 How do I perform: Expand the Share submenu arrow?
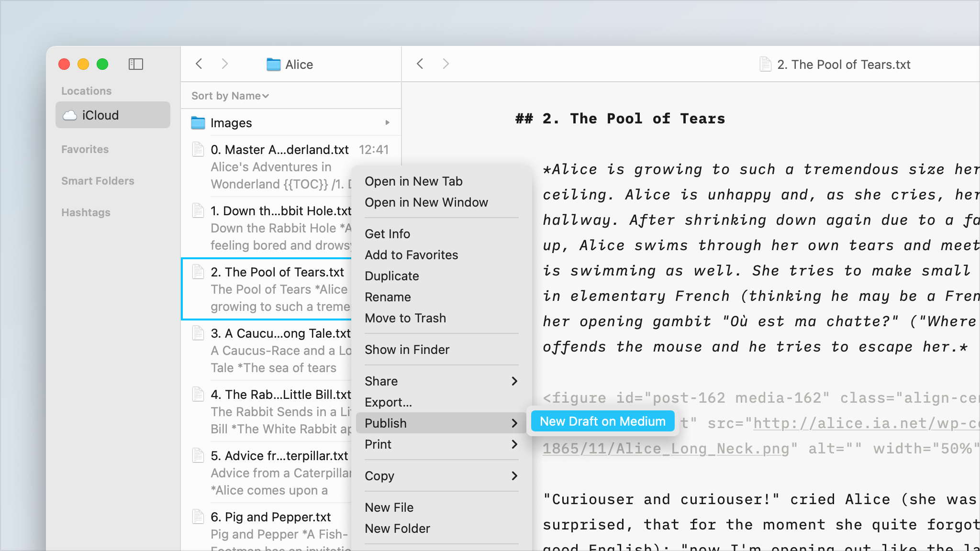pyautogui.click(x=514, y=381)
